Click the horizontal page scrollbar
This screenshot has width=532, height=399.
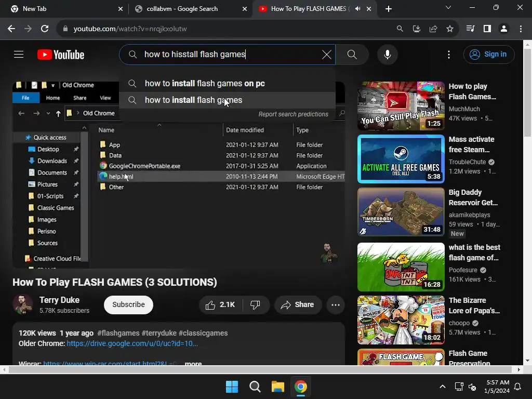tap(260, 369)
